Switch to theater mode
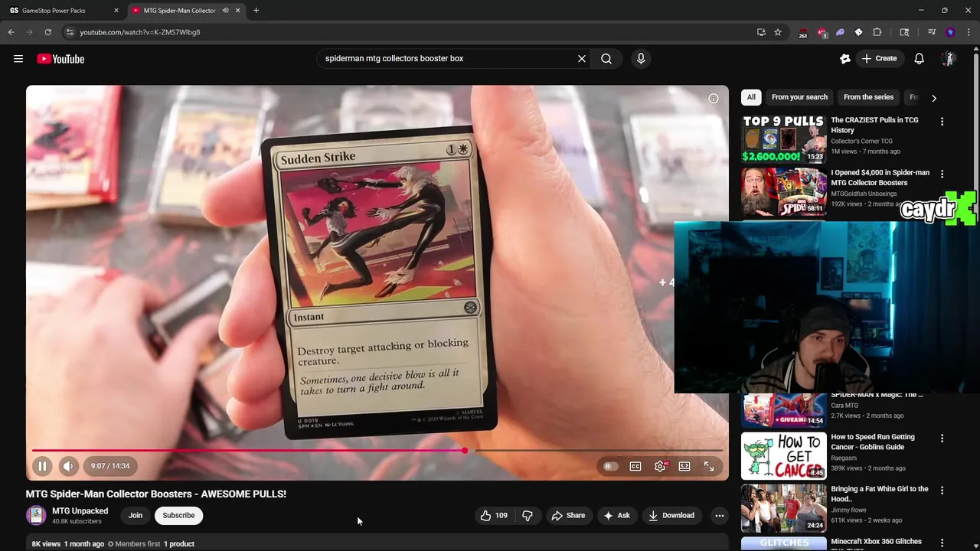The image size is (980, 551). tap(684, 466)
